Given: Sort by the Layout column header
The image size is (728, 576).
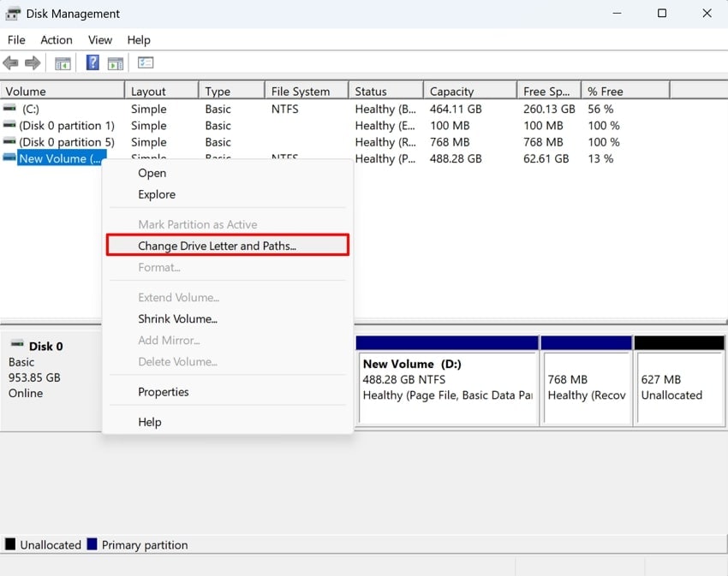Looking at the screenshot, I should click(162, 91).
